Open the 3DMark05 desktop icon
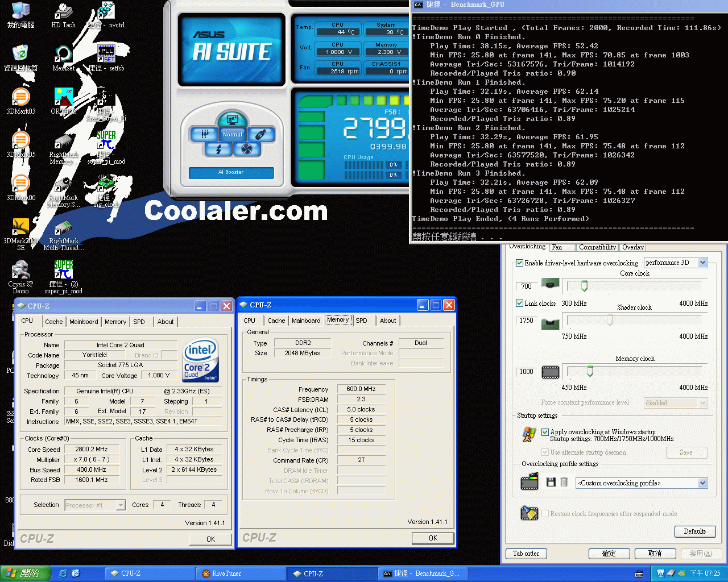This screenshot has width=728, height=582. pos(21,145)
